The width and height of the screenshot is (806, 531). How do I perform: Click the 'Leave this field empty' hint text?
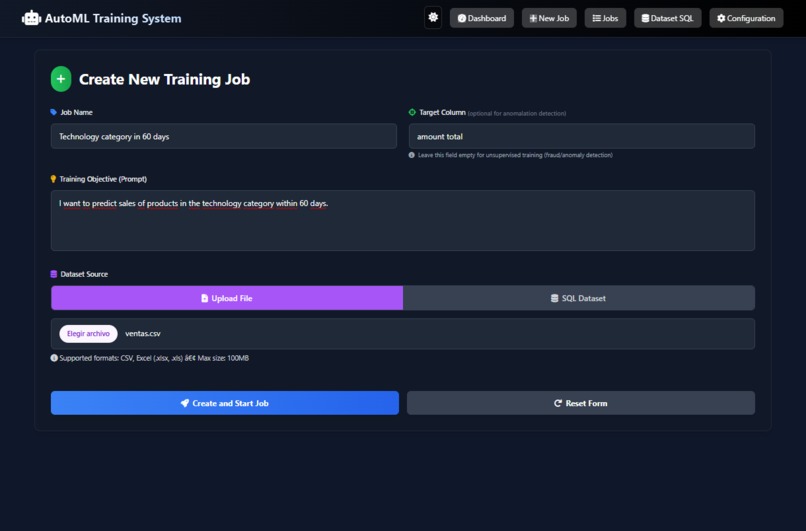pos(515,155)
